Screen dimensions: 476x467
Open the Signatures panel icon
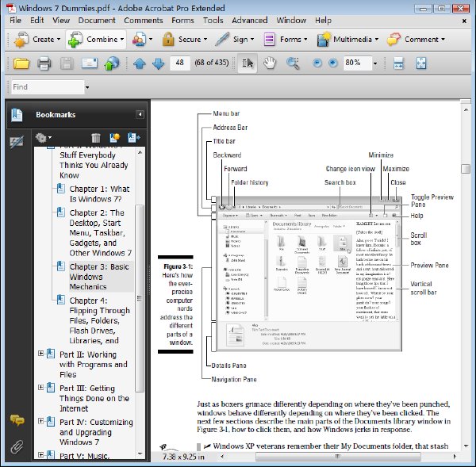pyautogui.click(x=17, y=142)
